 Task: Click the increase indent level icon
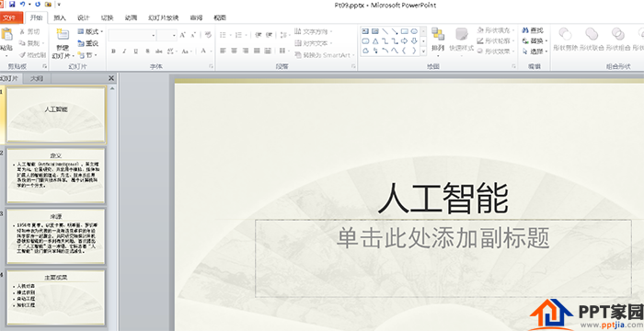(x=269, y=35)
